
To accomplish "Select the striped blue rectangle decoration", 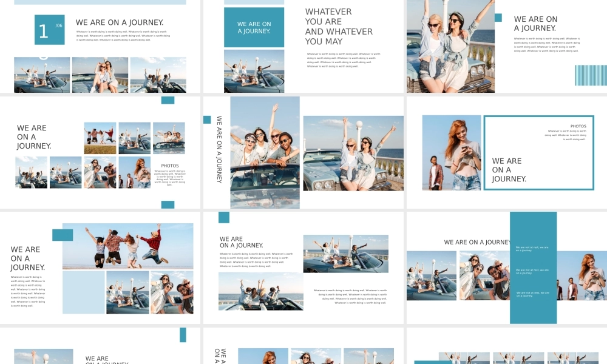I will [x=591, y=75].
